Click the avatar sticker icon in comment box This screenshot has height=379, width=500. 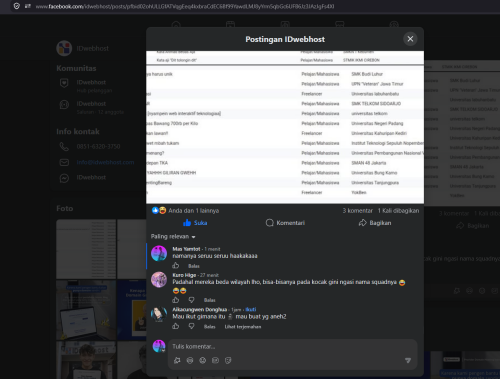pyautogui.click(x=177, y=360)
